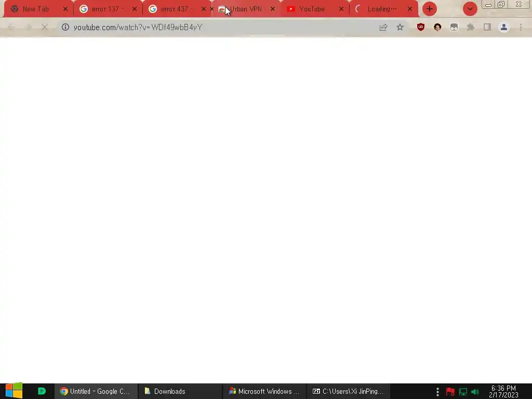Open the volume control icon
Image resolution: width=532 pixels, height=399 pixels.
pos(475,392)
